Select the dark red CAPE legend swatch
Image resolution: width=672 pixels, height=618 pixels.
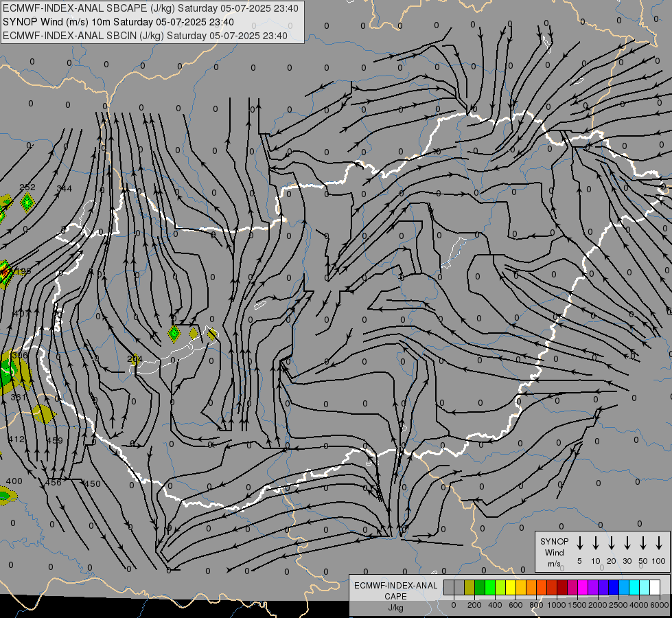pyautogui.click(x=562, y=587)
